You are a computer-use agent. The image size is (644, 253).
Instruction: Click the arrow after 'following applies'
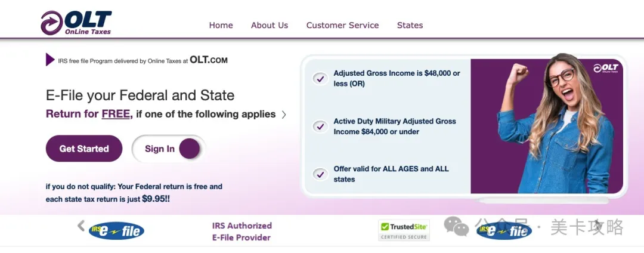point(284,115)
